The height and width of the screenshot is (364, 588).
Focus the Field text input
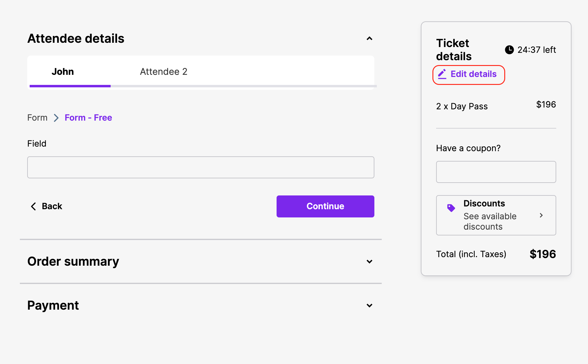pos(200,167)
